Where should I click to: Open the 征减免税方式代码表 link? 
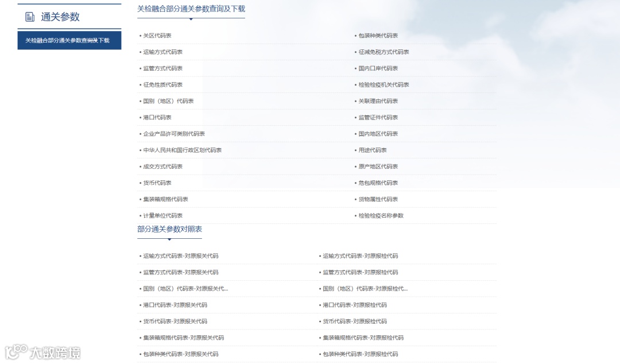383,52
